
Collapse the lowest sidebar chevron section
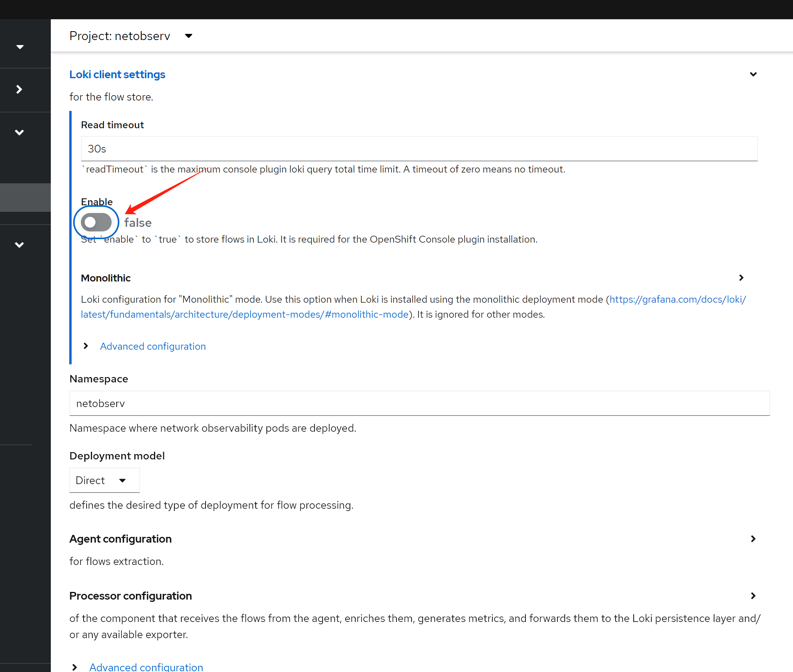click(x=19, y=245)
